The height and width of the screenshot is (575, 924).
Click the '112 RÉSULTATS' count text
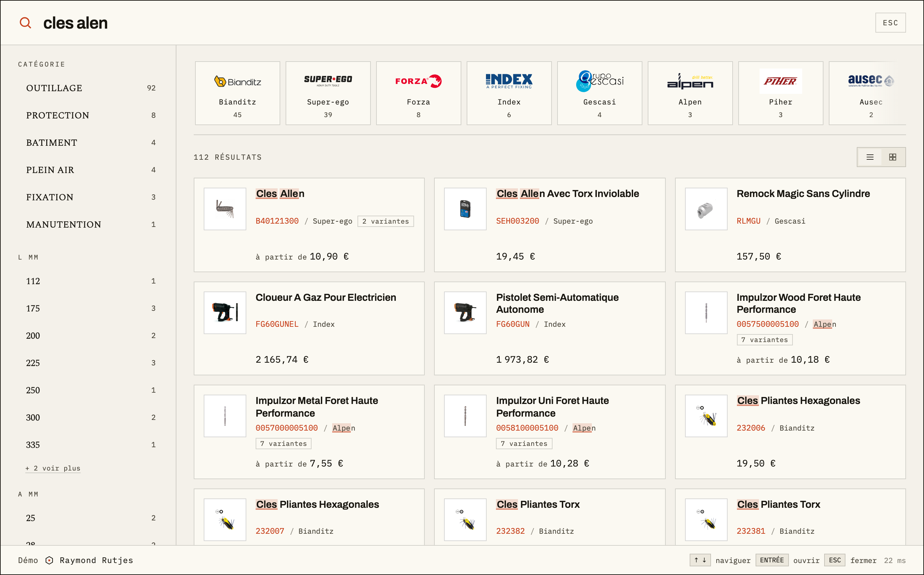(227, 157)
